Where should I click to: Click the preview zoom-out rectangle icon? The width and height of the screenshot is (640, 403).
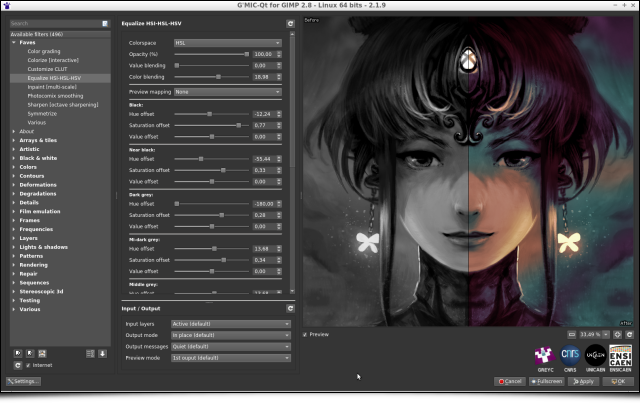(572, 335)
